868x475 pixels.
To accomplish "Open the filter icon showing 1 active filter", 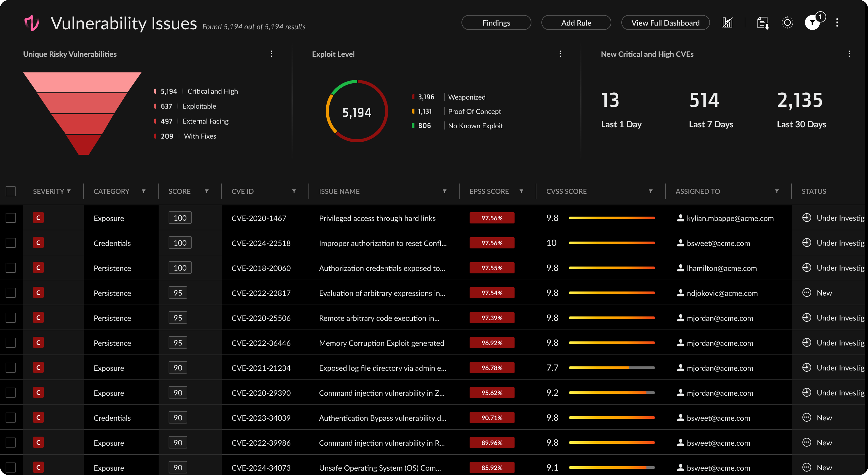I will [813, 22].
